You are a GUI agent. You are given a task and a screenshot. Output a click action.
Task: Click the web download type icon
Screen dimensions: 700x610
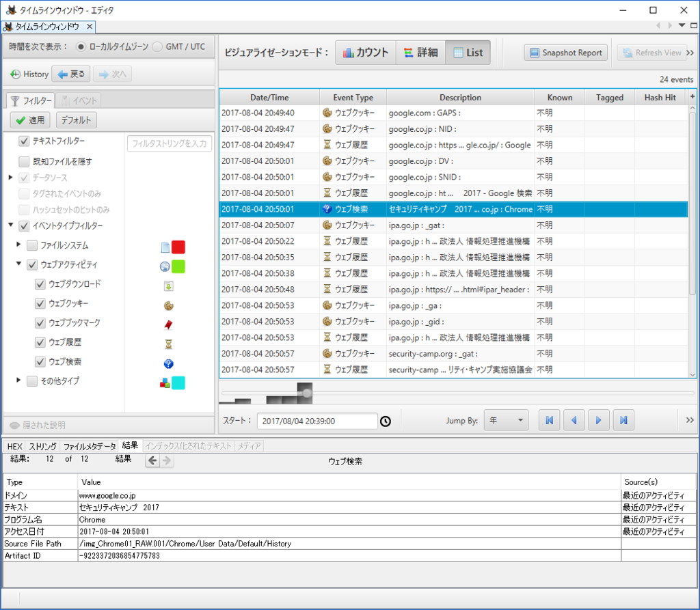click(168, 286)
